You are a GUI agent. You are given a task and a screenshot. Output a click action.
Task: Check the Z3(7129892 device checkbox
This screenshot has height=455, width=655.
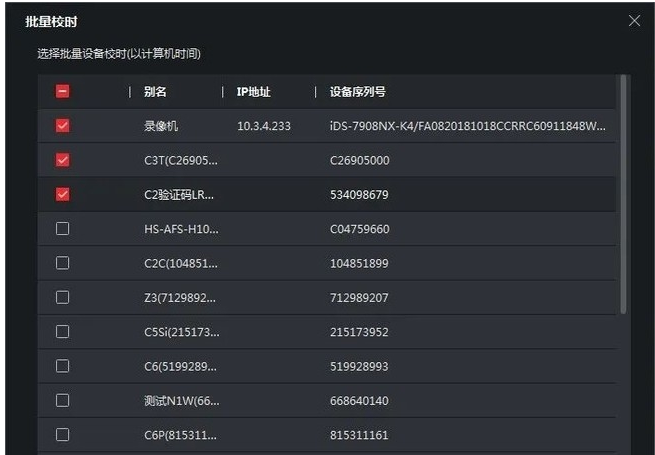point(63,297)
